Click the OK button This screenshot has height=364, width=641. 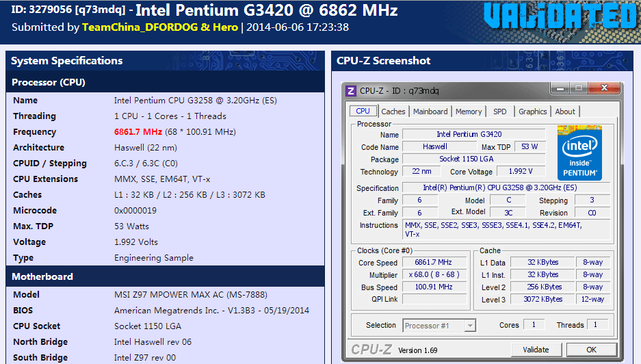[592, 350]
